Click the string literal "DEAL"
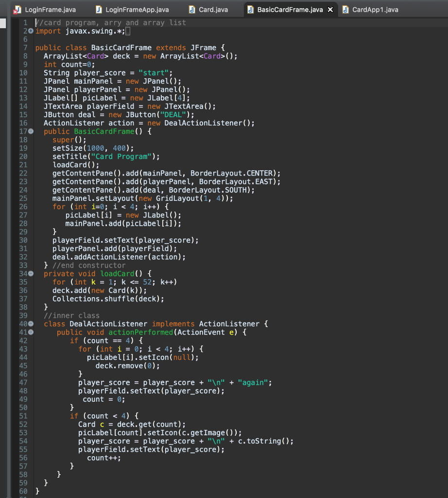448x498 pixels. (x=173, y=115)
